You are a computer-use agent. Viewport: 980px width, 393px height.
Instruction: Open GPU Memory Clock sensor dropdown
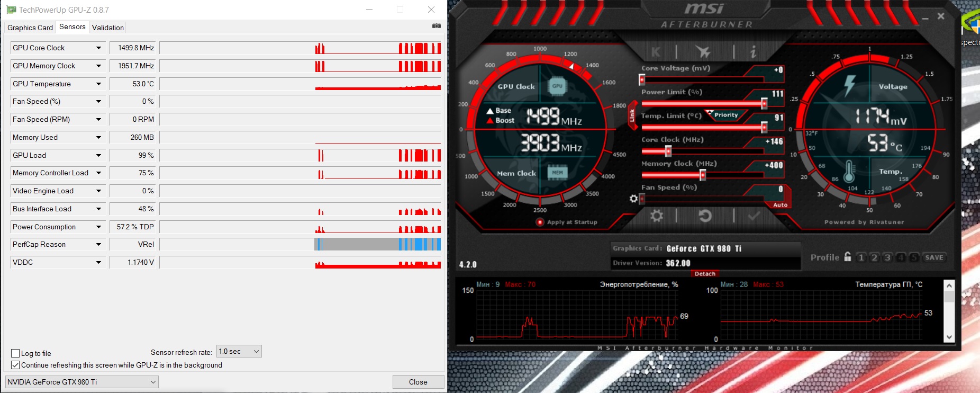coord(98,66)
